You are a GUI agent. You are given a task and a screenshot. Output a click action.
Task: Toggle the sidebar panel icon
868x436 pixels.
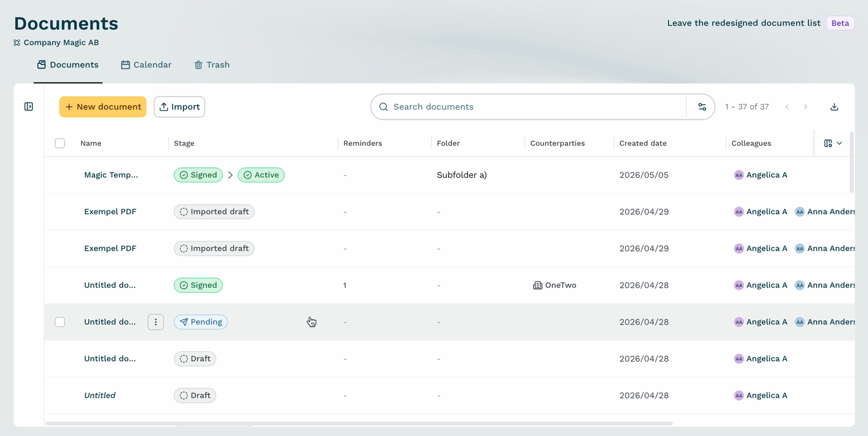29,107
